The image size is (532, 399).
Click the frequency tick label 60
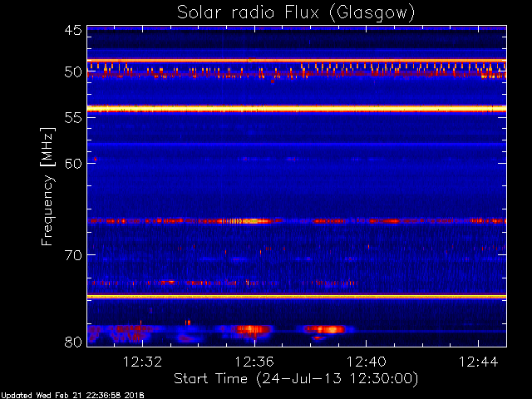coord(73,164)
